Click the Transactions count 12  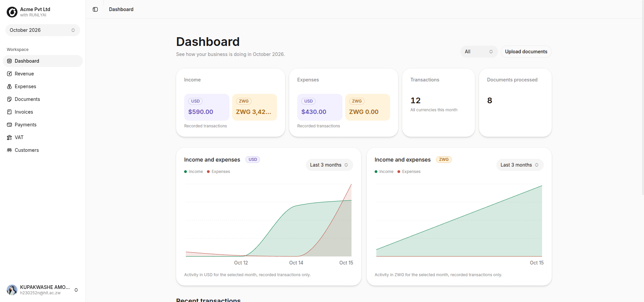[x=416, y=101]
